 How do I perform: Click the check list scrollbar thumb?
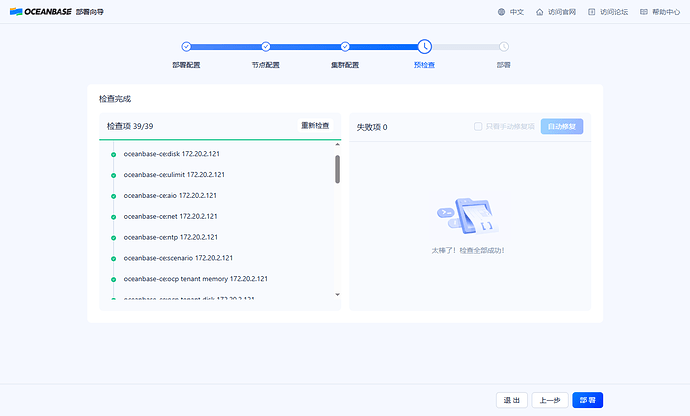pos(338,169)
